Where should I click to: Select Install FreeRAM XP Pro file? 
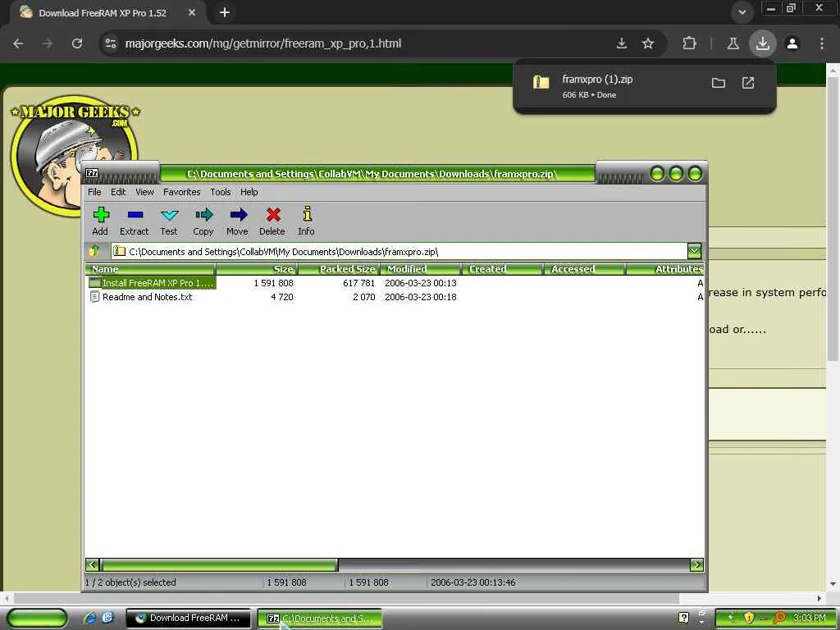click(x=152, y=283)
